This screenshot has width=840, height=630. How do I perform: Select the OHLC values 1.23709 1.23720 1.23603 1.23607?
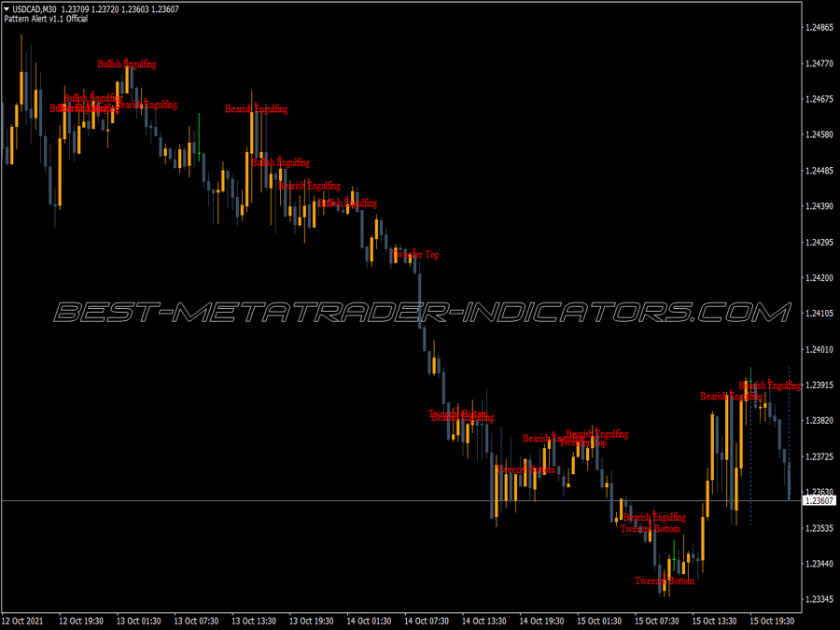[x=120, y=9]
